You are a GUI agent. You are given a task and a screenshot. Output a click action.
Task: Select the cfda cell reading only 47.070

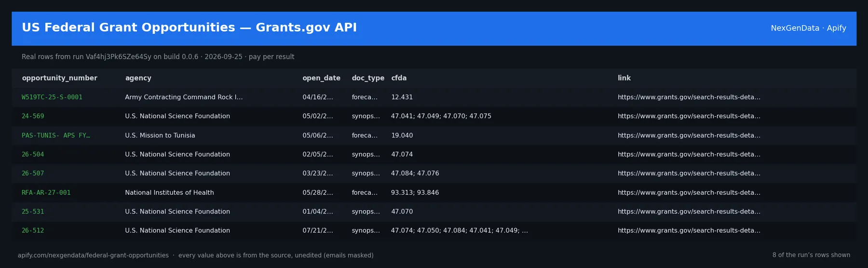tap(402, 212)
